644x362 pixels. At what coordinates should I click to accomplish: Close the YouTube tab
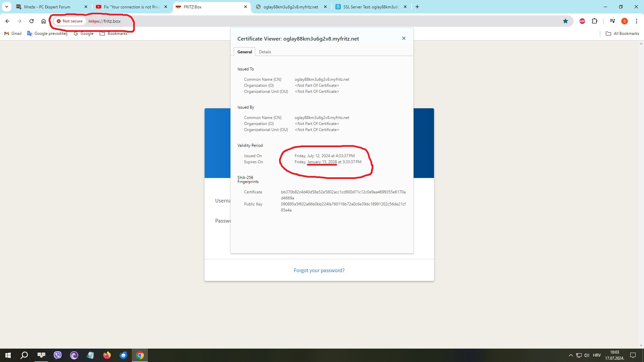[166, 7]
